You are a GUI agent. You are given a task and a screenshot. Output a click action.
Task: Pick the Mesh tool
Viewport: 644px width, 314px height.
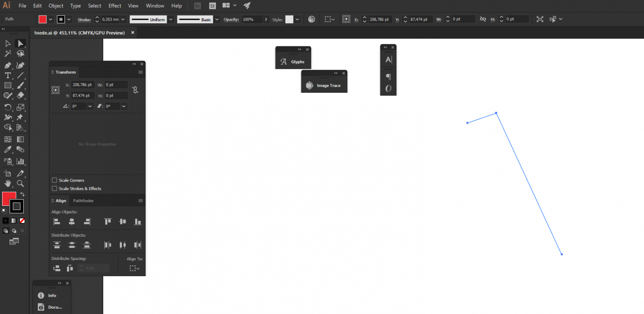coord(8,139)
